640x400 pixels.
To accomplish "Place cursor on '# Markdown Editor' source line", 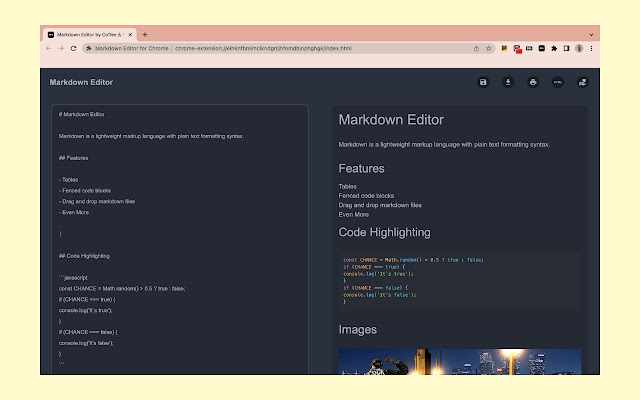I will [x=82, y=114].
